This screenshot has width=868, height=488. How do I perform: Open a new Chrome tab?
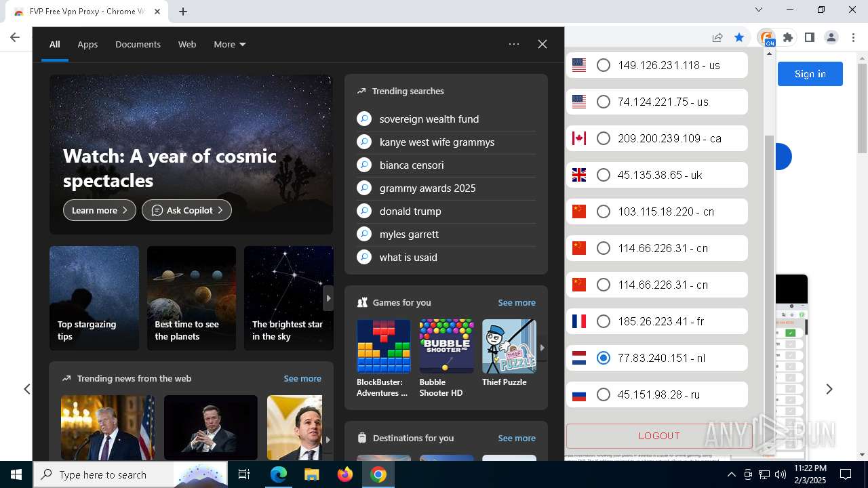(x=183, y=12)
